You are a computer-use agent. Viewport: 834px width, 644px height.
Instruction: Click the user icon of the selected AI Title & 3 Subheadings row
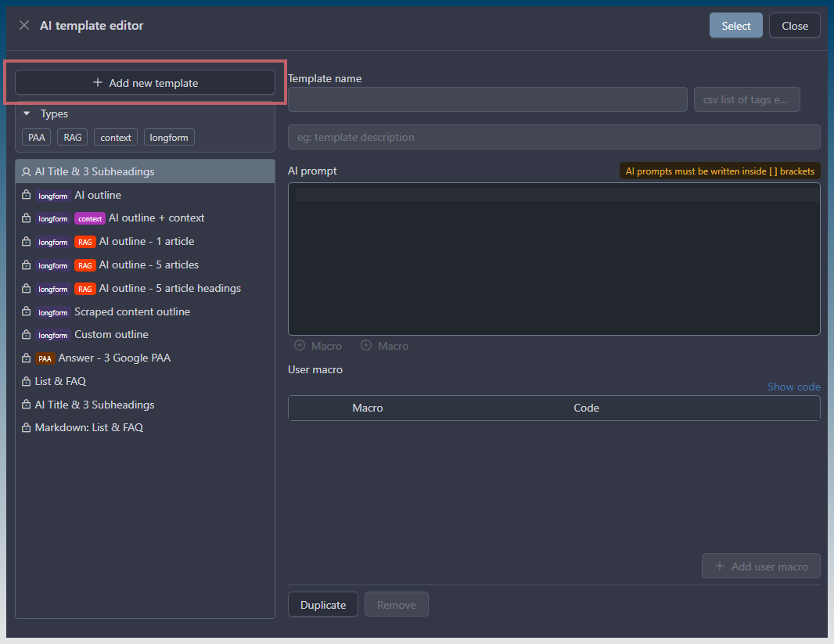26,172
